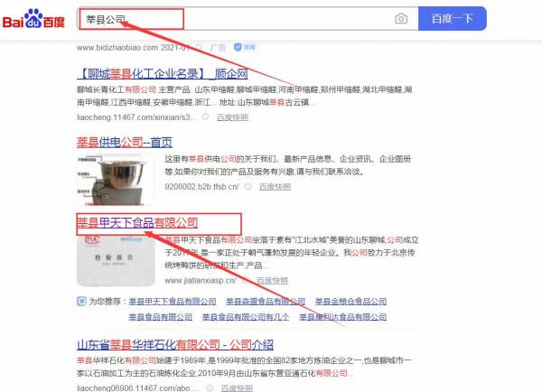Click icon next to 9208002.b2b.tfsb.cn URL

[248, 187]
